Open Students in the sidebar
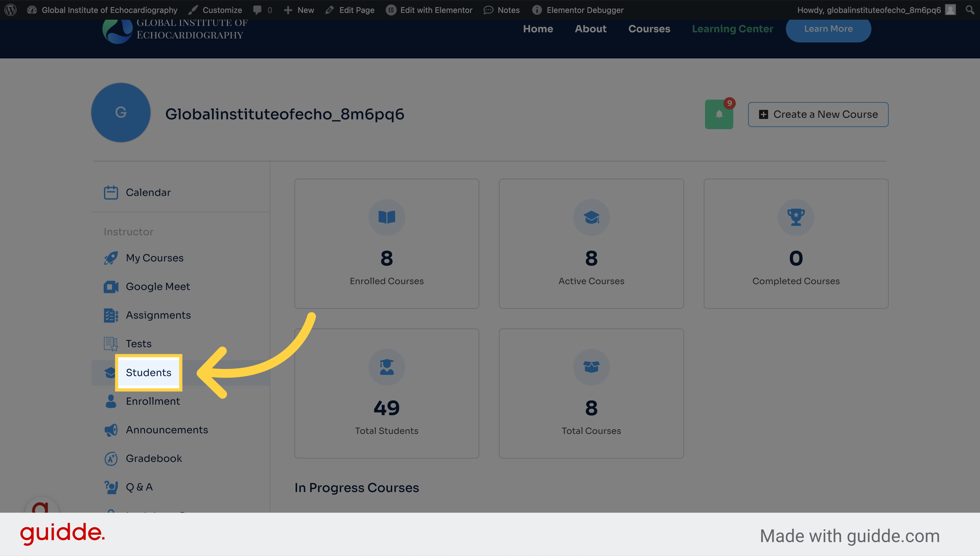Screen dimensions: 980x556 pos(149,373)
